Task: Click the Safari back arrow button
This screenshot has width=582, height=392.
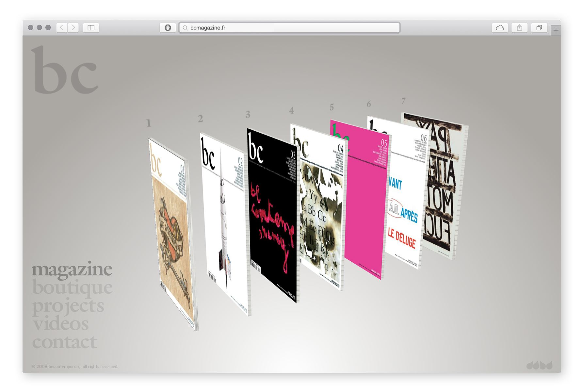Action: click(62, 28)
